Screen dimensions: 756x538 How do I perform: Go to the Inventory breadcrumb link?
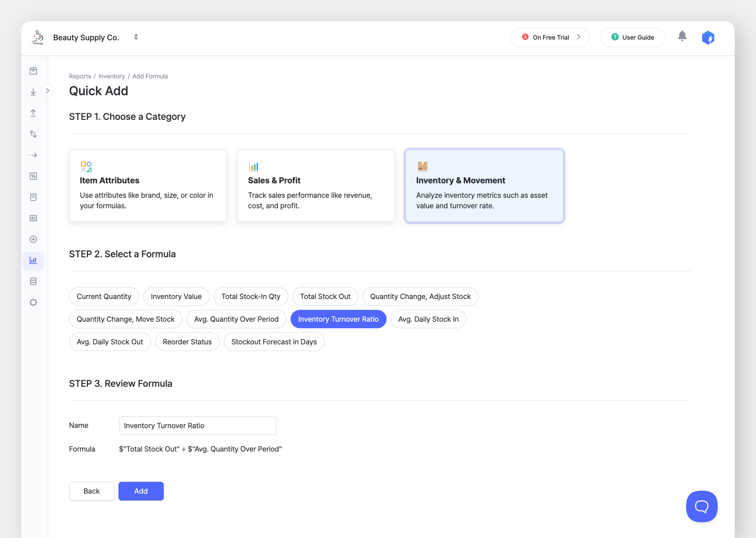click(x=111, y=76)
